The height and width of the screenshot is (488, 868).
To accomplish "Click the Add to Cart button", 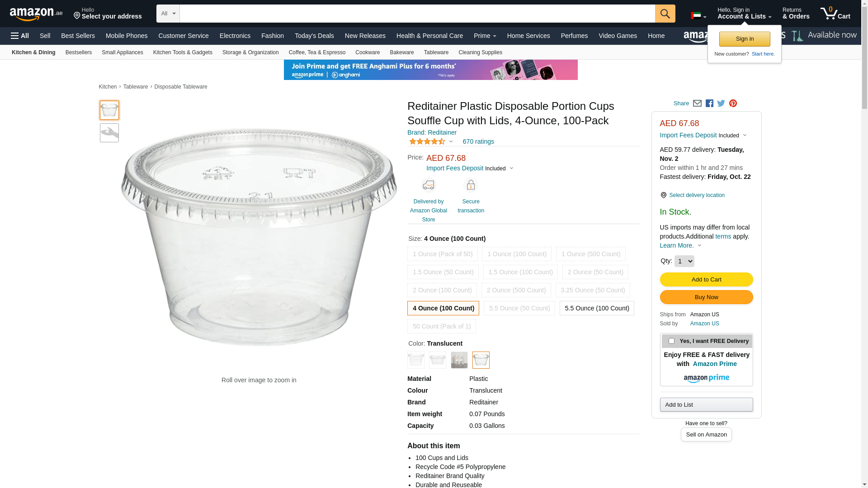I will [706, 279].
